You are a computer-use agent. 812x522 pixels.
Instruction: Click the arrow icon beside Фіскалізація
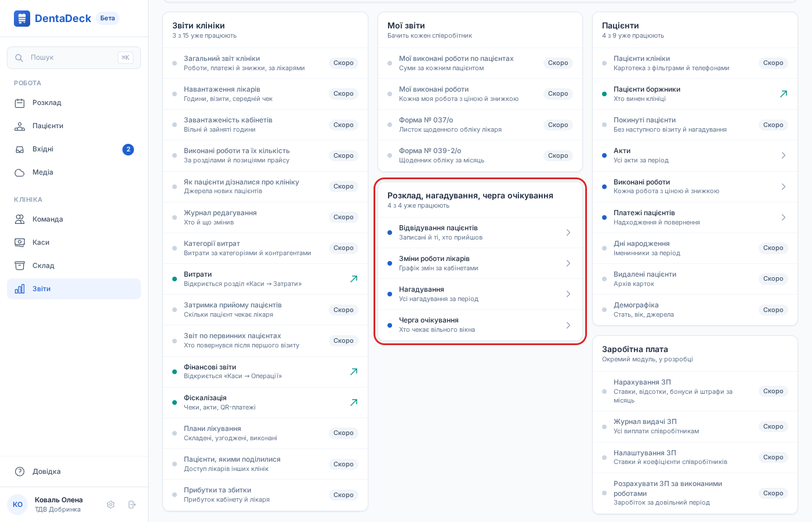[354, 403]
